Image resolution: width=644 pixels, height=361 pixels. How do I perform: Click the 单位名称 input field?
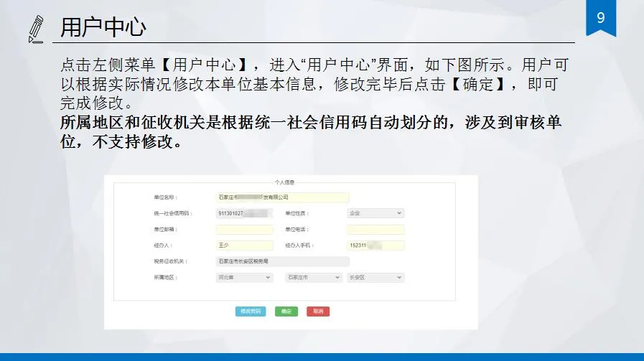coord(282,197)
